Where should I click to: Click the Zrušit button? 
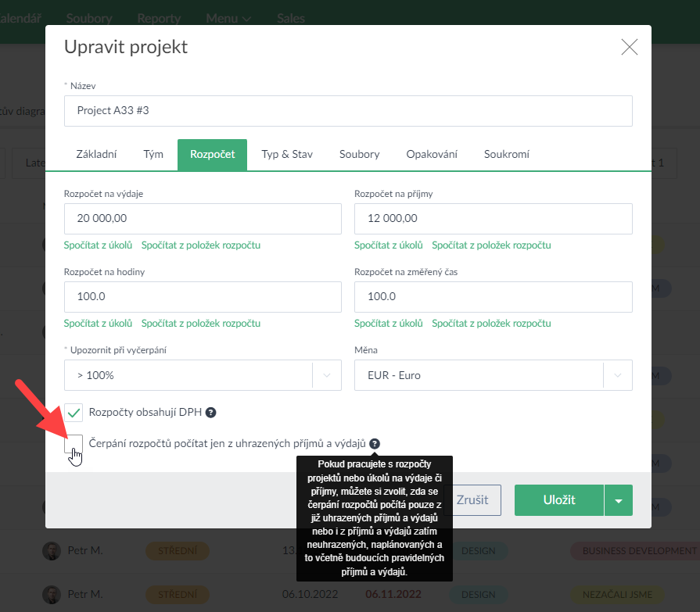(x=472, y=500)
